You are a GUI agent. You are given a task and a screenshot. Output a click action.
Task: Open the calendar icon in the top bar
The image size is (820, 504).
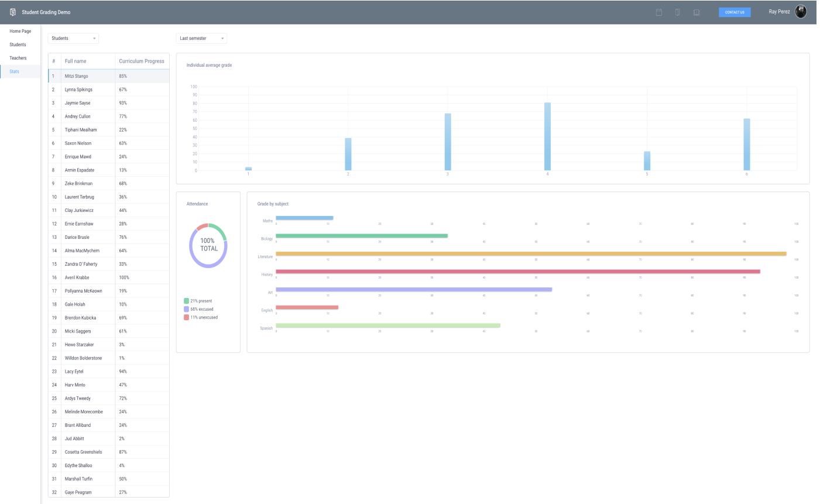[x=658, y=12]
